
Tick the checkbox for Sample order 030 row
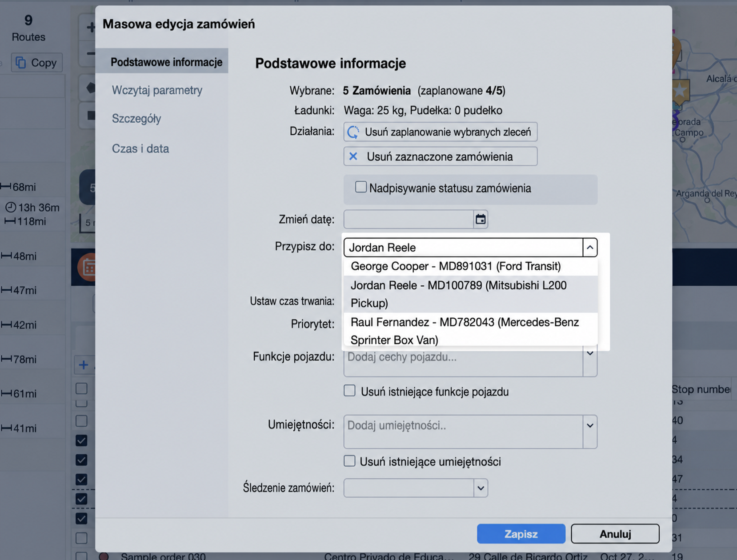(81, 556)
